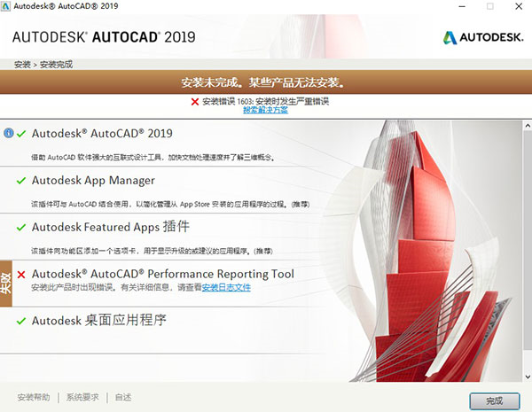Click the 安装 breadcrumb text
Viewport: 532px width, 412px height.
[22, 65]
